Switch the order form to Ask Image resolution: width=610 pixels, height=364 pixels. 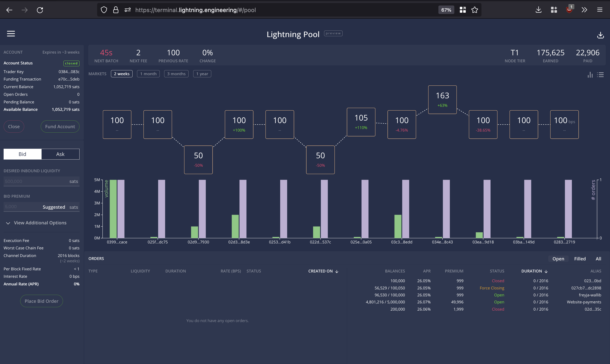(x=60, y=154)
